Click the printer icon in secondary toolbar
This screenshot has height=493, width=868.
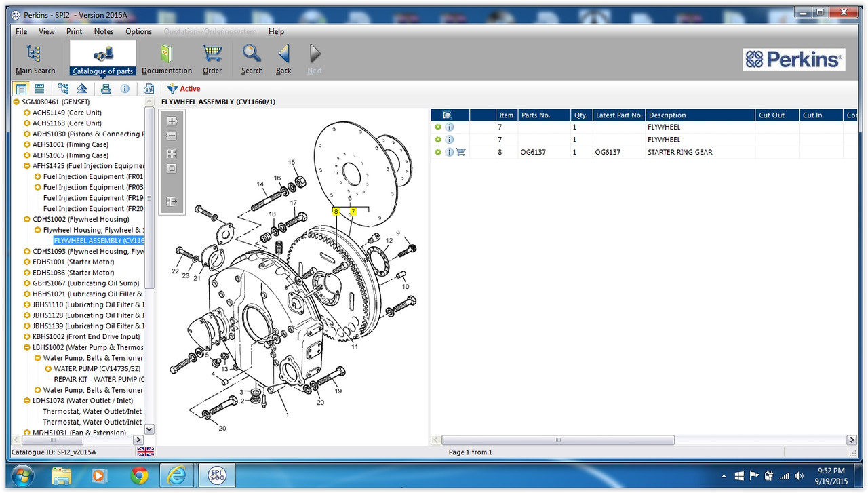pos(106,89)
